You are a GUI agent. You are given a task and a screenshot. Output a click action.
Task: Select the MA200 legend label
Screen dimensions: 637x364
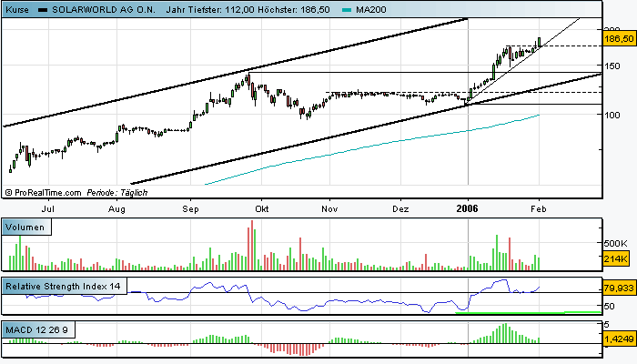click(x=371, y=9)
